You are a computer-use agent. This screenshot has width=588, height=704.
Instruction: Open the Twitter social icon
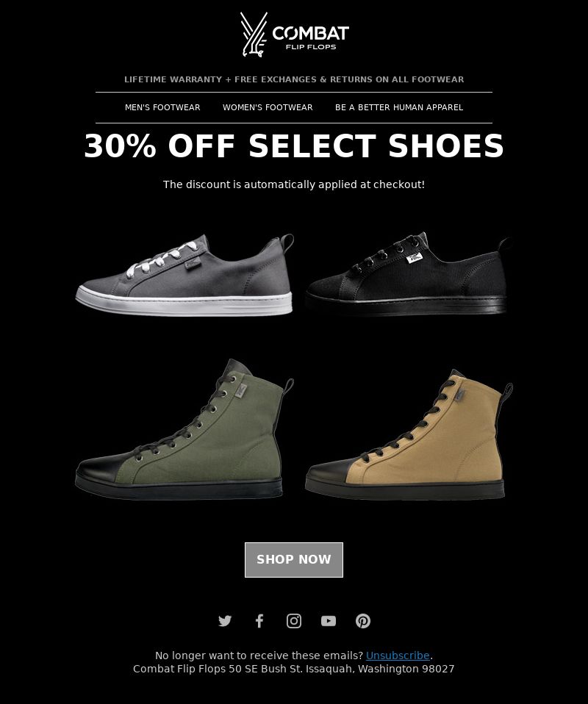coord(225,620)
